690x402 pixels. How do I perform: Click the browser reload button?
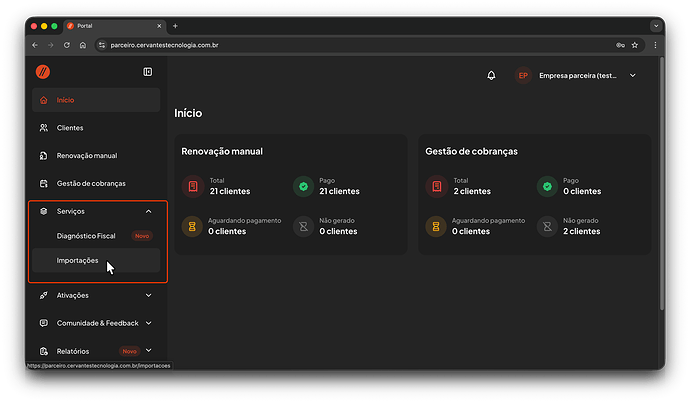click(67, 45)
